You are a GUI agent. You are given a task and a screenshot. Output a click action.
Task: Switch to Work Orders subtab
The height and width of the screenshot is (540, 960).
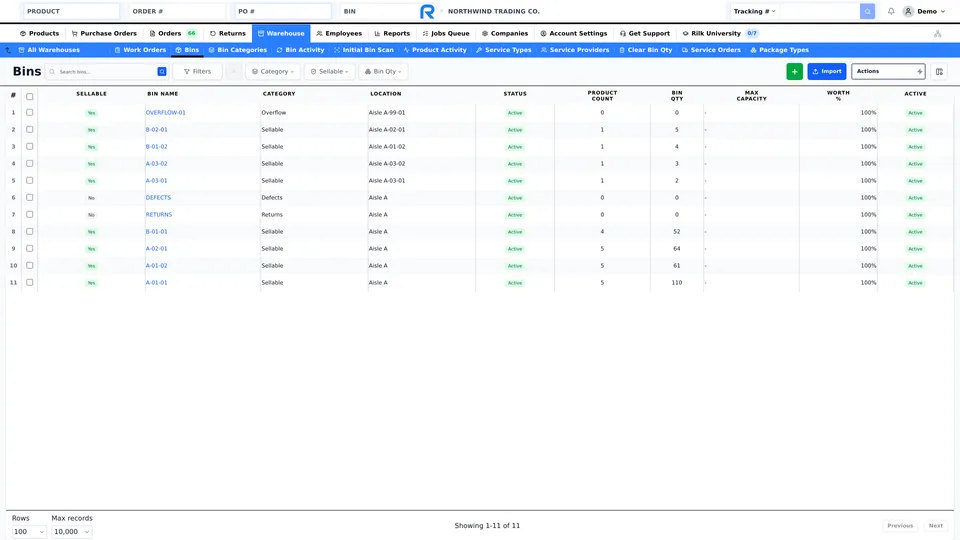click(140, 50)
